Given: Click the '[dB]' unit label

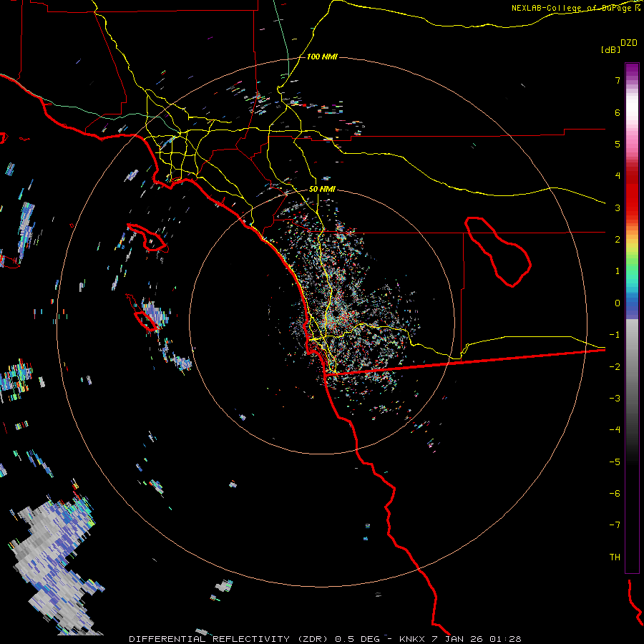Looking at the screenshot, I should 610,50.
